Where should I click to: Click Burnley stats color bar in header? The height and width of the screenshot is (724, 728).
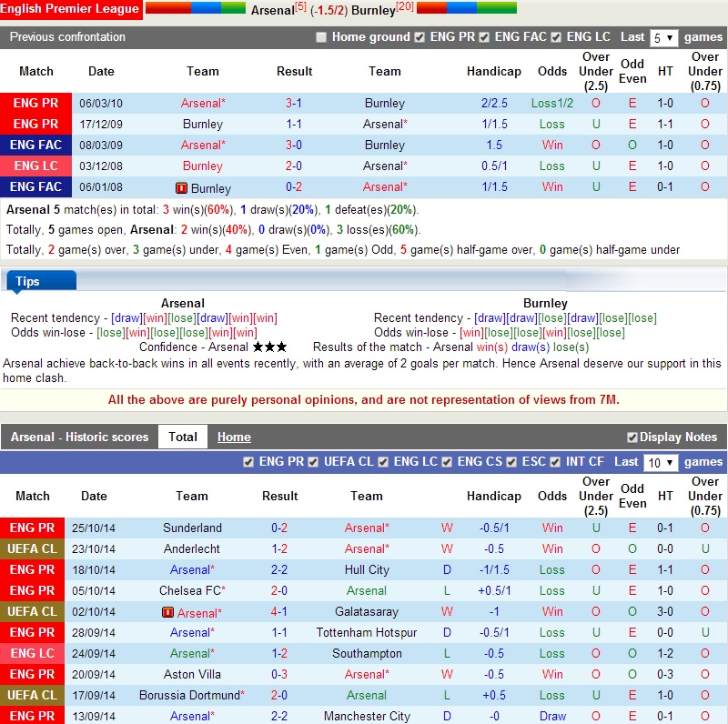467,7
